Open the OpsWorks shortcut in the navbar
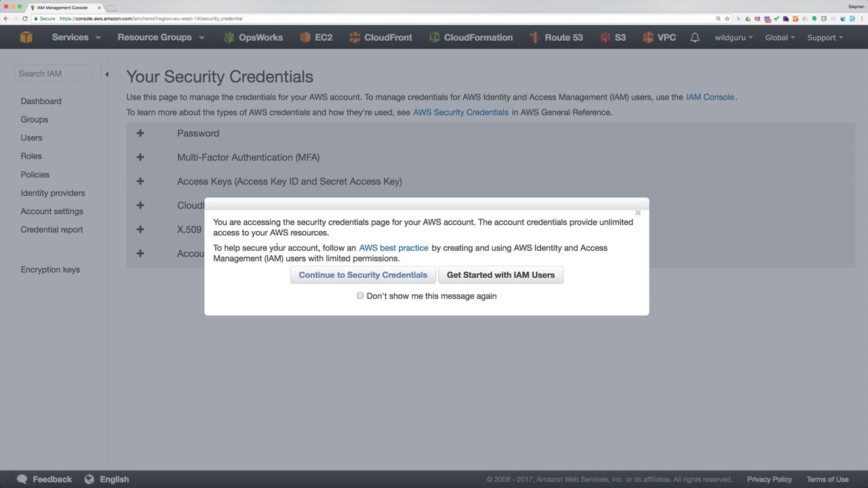The width and height of the screenshot is (868, 488). [x=253, y=37]
